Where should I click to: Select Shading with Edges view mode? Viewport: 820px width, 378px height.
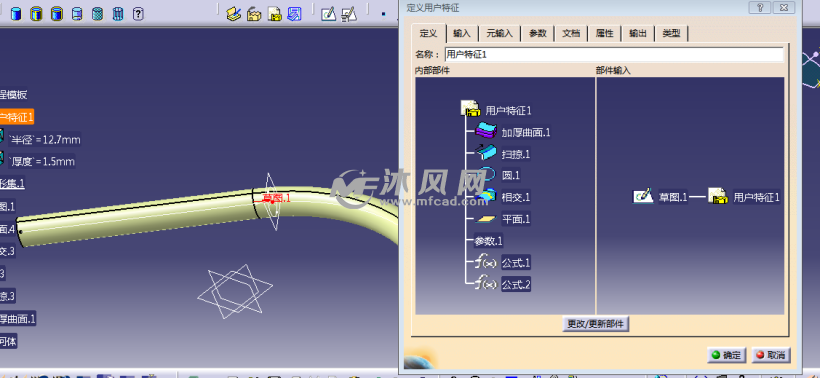click(x=36, y=14)
